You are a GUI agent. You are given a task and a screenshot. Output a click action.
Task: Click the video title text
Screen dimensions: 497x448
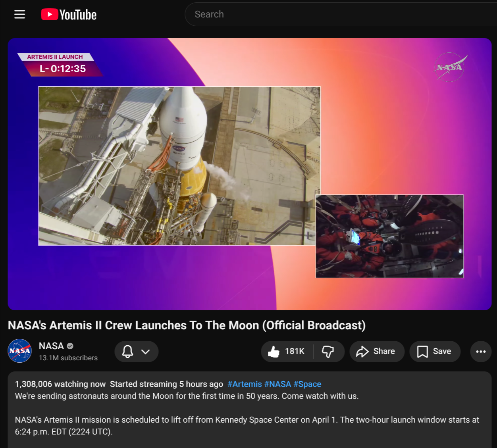(187, 325)
